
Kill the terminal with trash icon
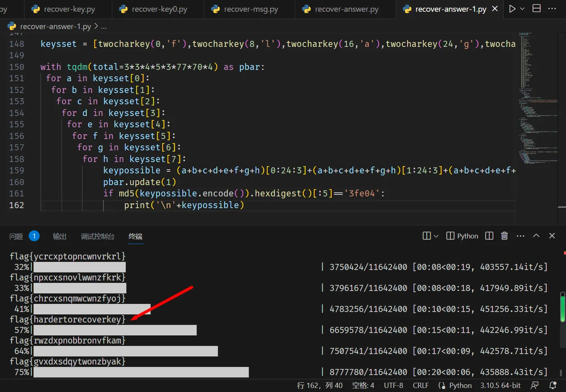click(504, 236)
